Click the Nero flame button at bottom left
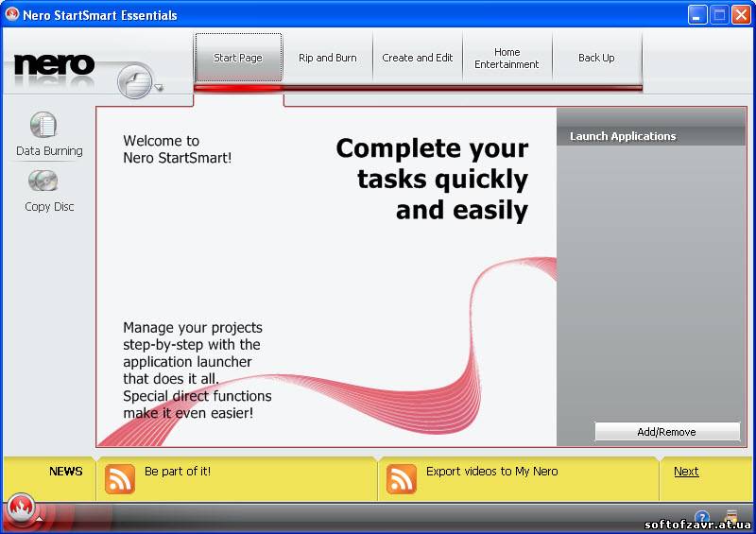This screenshot has width=756, height=534. click(x=20, y=508)
